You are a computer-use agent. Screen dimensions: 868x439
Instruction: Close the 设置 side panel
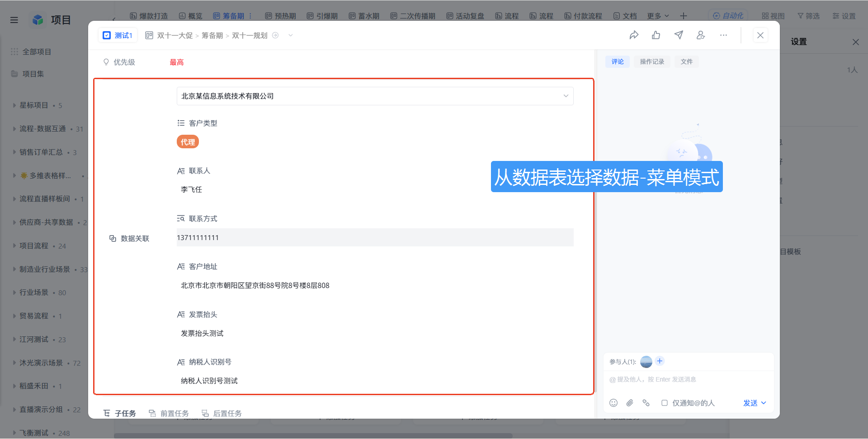(856, 42)
